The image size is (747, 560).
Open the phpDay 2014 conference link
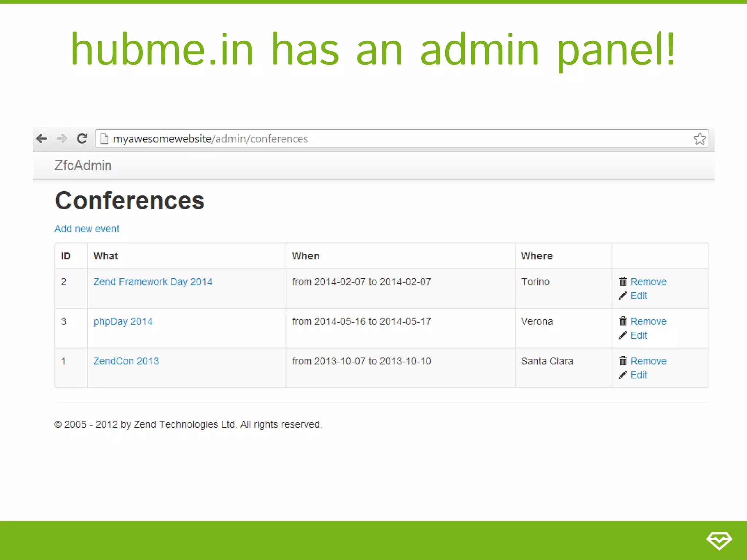click(x=123, y=322)
